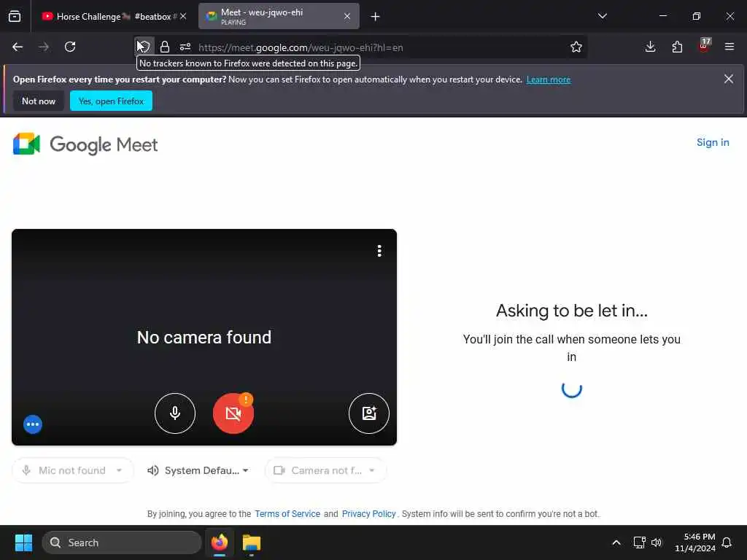Click the site security padlock icon
Viewport: 747px width, 560px height.
point(165,47)
